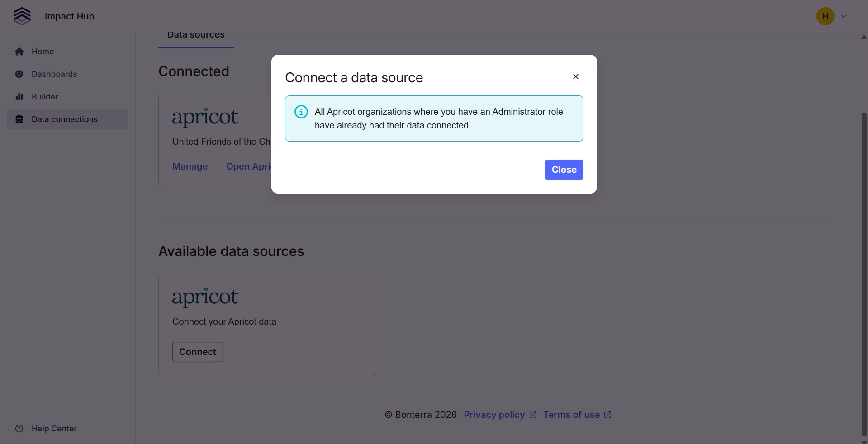Click the Open Apricot link
868x444 pixels.
[x=249, y=166]
